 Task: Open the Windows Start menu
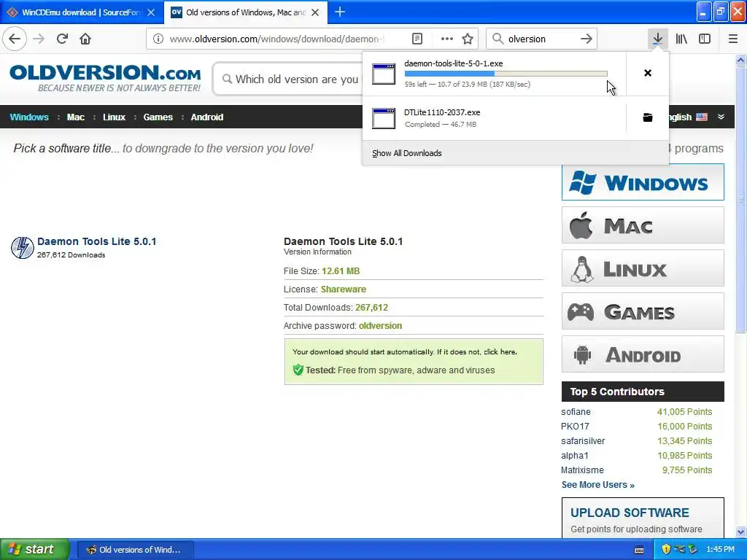tap(35, 549)
